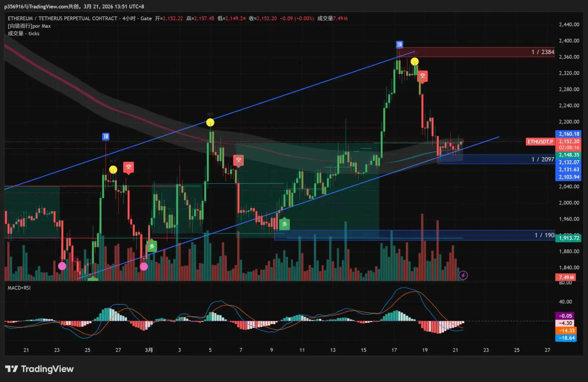The width and height of the screenshot is (588, 382).
Task: Click the green 1,913.72 price label
Action: (x=568, y=238)
